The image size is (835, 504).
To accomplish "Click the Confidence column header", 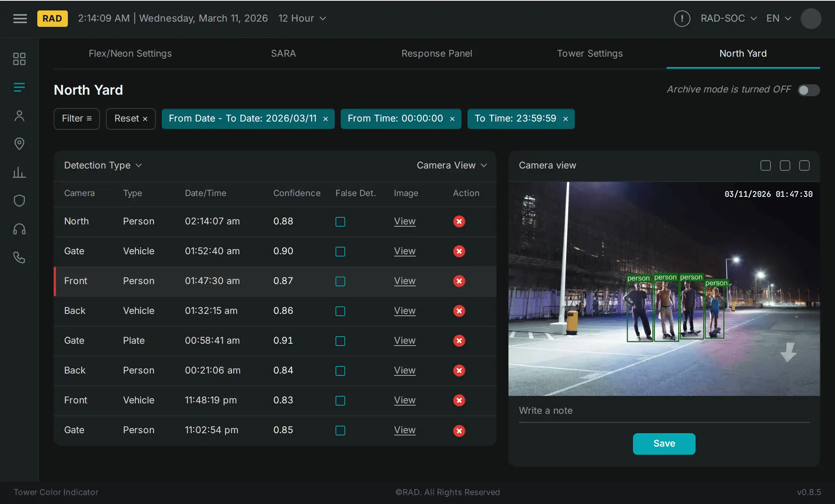I will coord(297,193).
